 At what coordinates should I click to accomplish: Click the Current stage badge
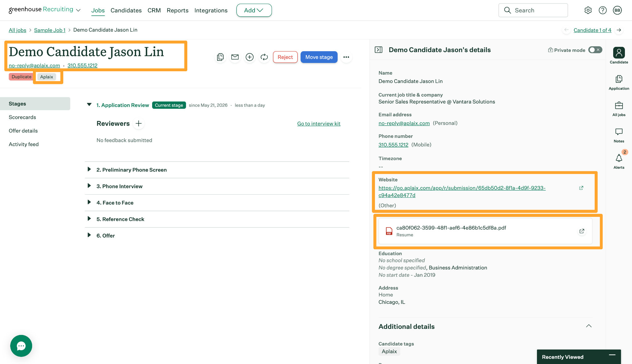(169, 105)
